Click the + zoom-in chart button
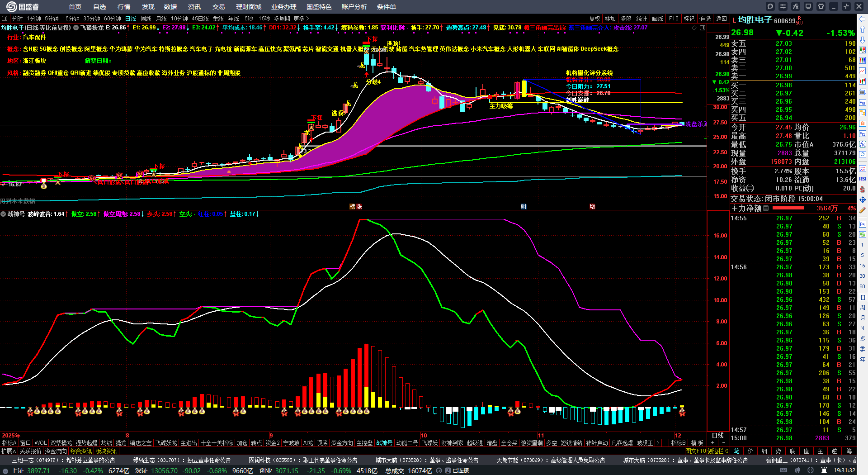868x475 pixels. point(712,443)
